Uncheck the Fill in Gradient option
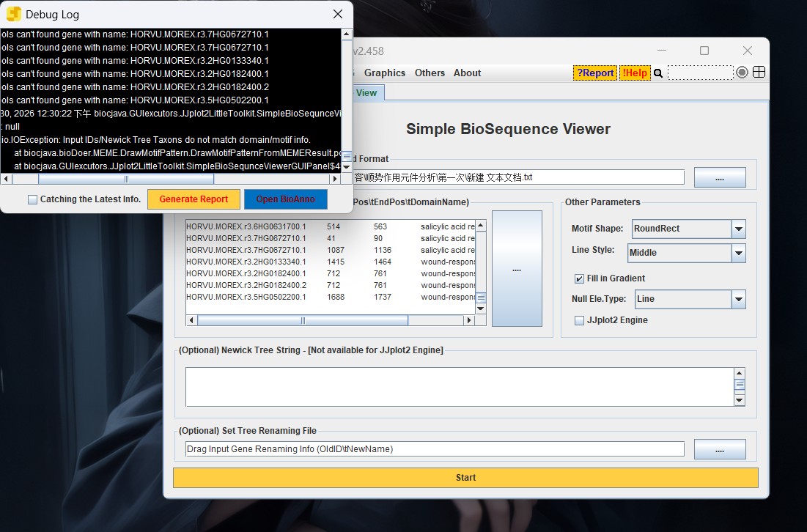Screen dimensions: 807x532 [x=580, y=278]
